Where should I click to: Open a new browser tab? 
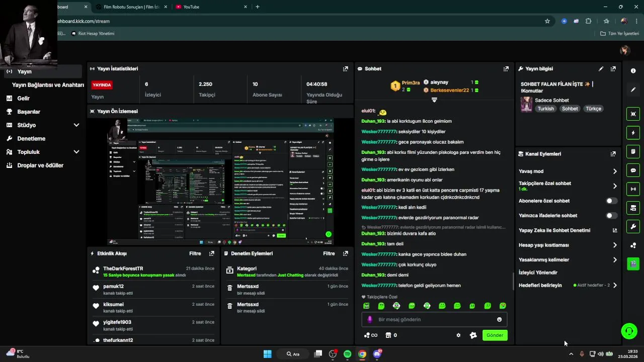[x=258, y=7]
